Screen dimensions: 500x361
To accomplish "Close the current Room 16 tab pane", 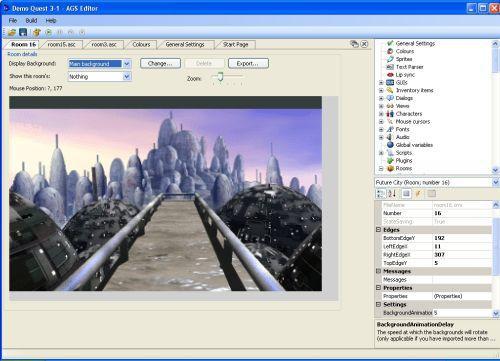I will (x=364, y=44).
